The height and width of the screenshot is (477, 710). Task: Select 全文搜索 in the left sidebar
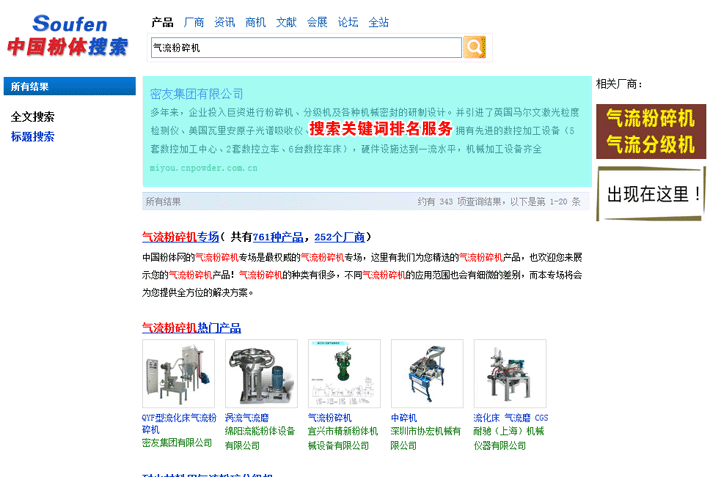pyautogui.click(x=33, y=117)
